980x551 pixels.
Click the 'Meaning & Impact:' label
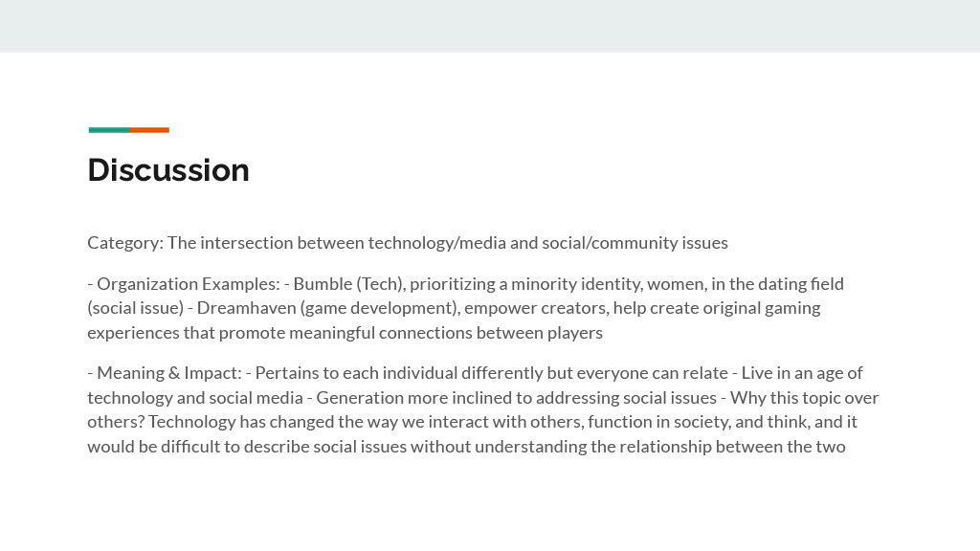[169, 373]
